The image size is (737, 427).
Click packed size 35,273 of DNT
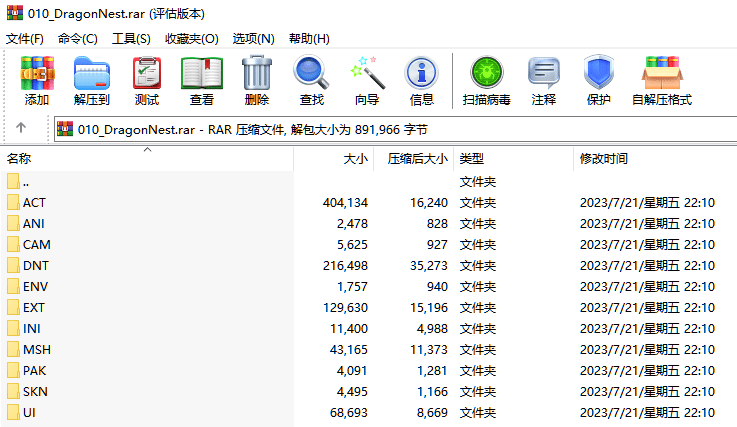tap(429, 266)
